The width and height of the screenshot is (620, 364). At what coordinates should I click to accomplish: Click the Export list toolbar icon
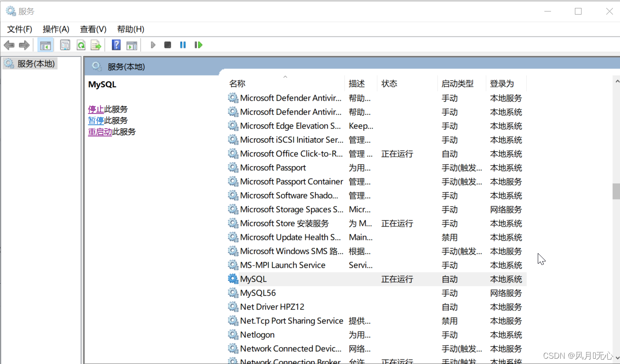click(96, 45)
